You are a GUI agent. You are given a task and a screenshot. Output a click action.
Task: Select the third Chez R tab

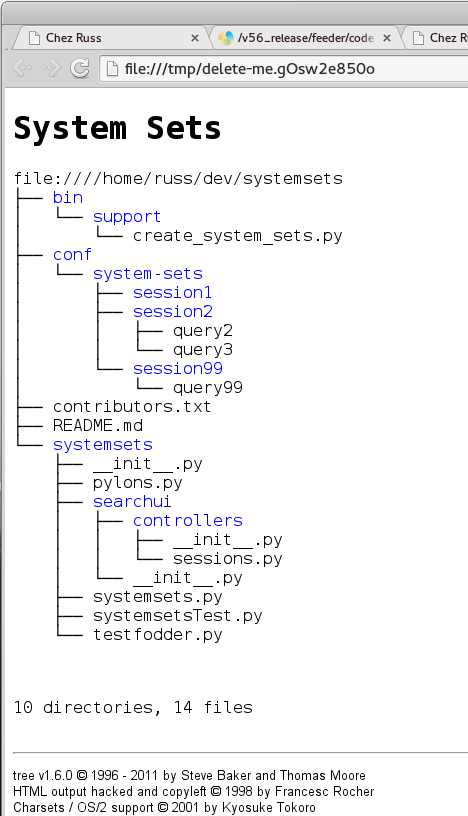[436, 38]
